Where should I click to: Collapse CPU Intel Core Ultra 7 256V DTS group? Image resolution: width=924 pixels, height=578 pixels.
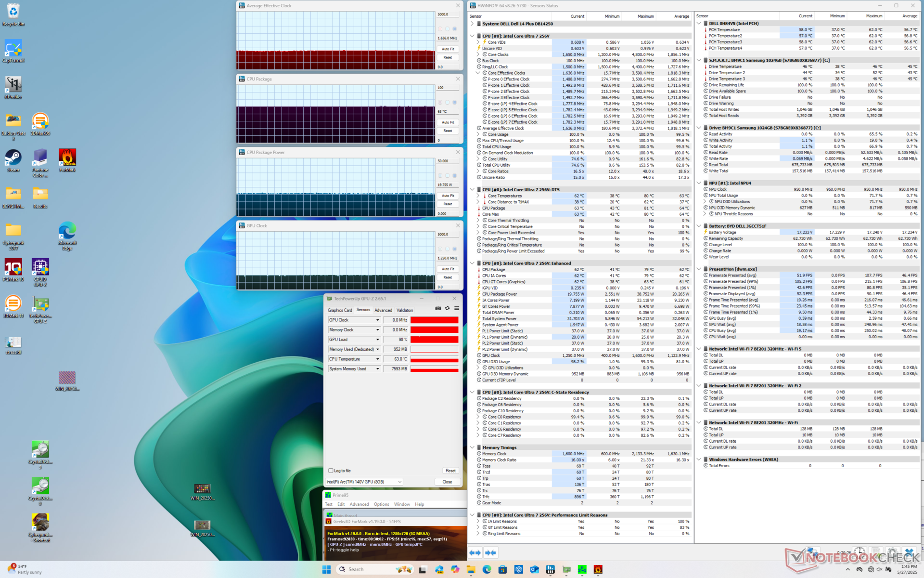[472, 190]
